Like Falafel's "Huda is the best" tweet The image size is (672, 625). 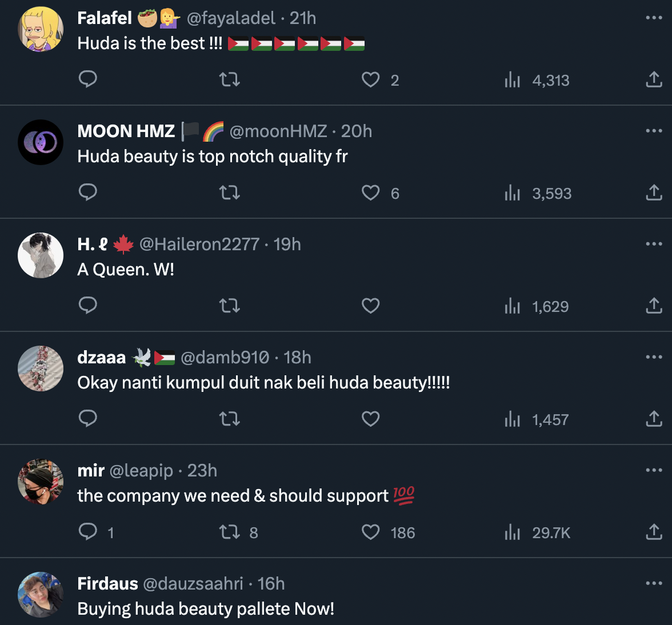[371, 79]
